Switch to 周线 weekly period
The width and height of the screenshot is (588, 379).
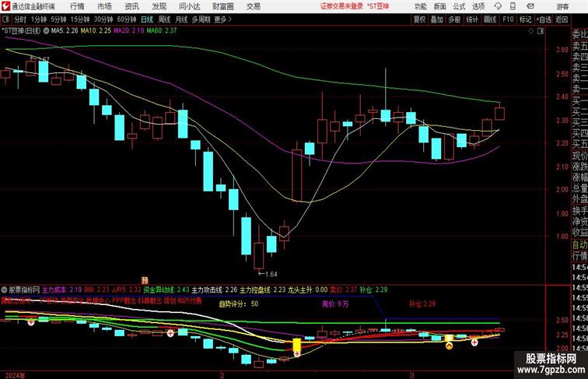(x=164, y=19)
